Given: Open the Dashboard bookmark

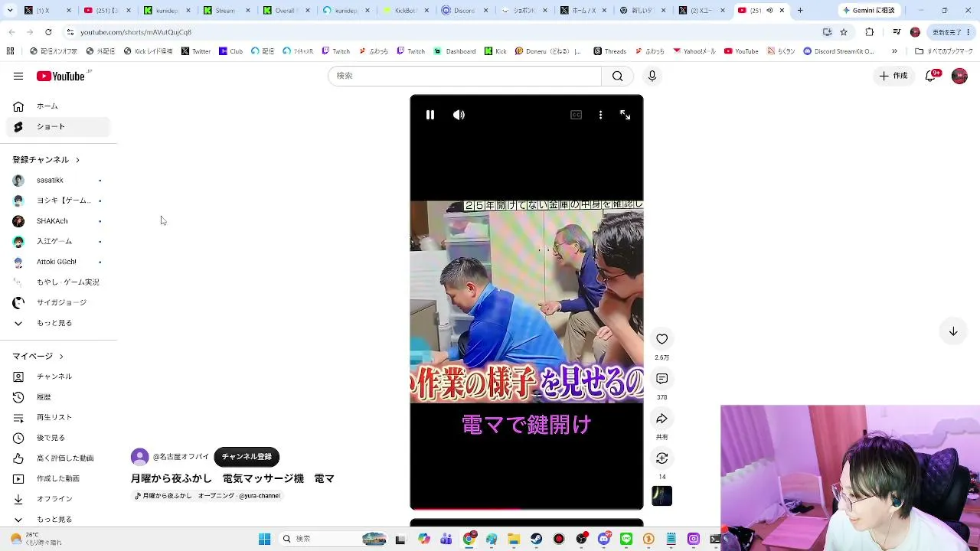Looking at the screenshot, I should (x=455, y=51).
